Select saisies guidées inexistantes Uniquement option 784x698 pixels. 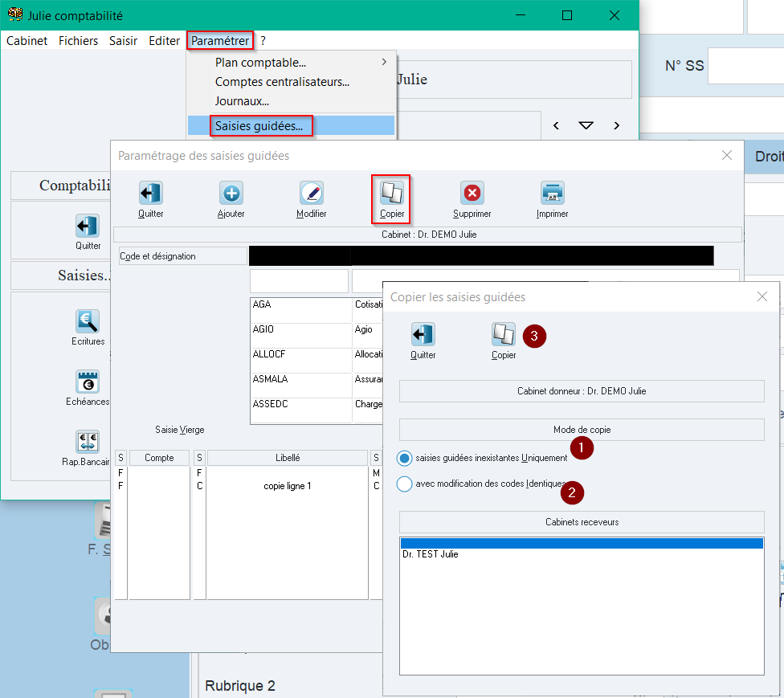(405, 458)
